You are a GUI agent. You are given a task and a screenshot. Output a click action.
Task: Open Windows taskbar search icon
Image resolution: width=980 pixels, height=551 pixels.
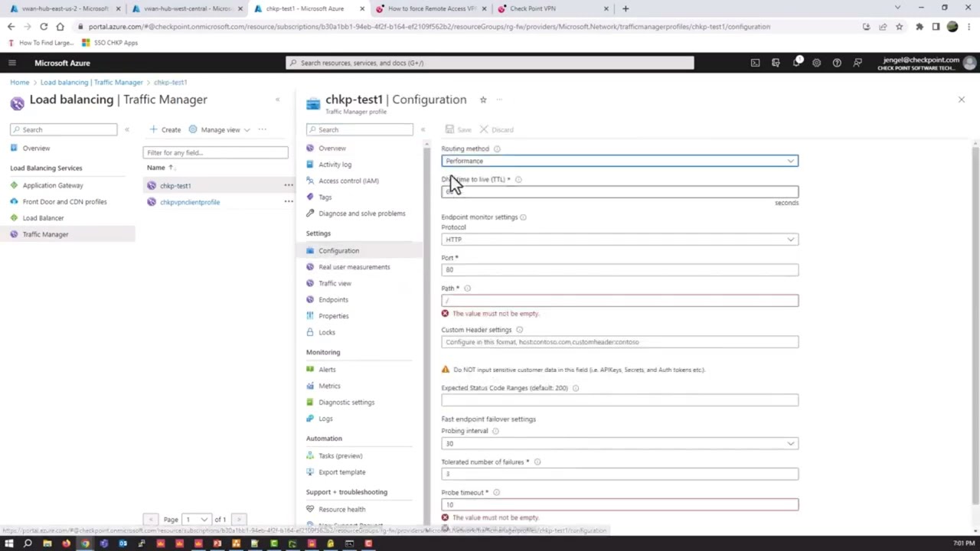28,544
